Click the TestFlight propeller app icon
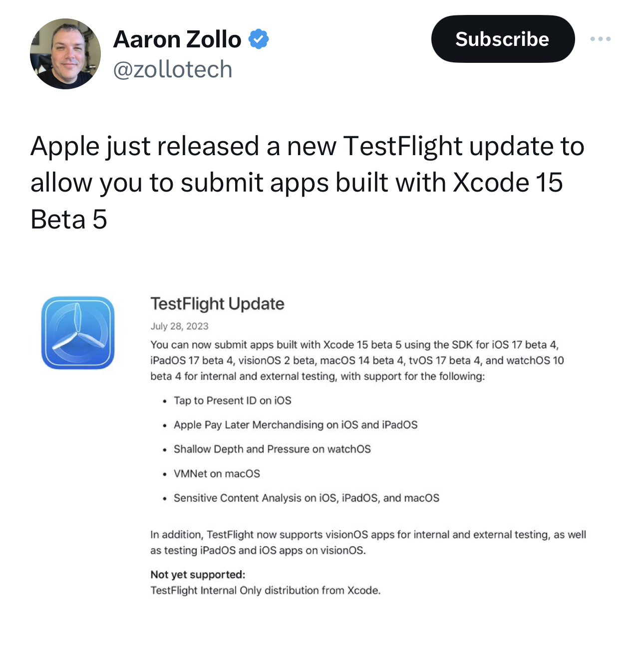Image resolution: width=644 pixels, height=648 pixels. (78, 333)
